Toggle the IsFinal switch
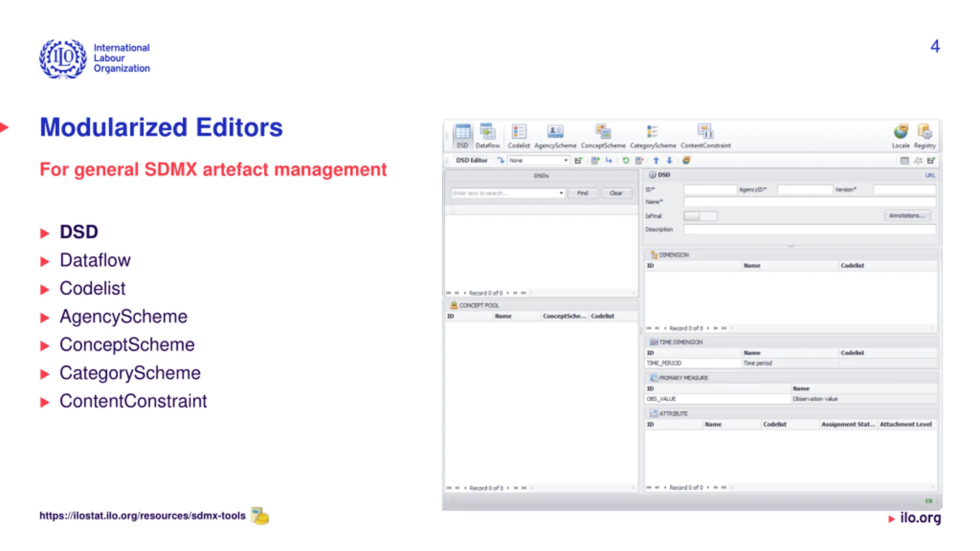The height and width of the screenshot is (551, 980). pos(700,216)
